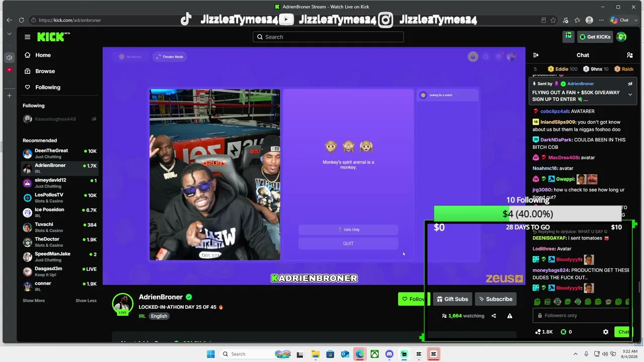Go back in the browser
644x362 pixels.
tap(9, 20)
